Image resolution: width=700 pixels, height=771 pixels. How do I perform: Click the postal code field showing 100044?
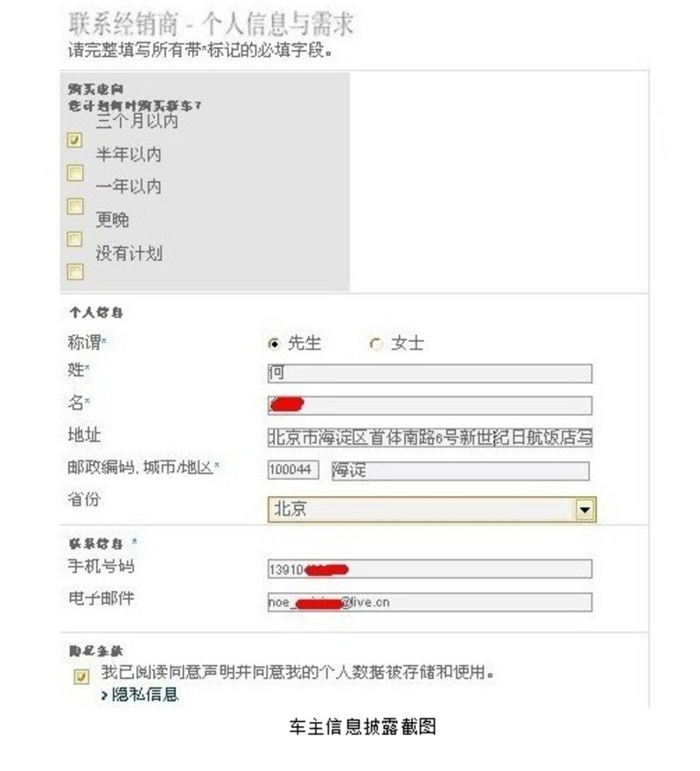click(x=293, y=470)
